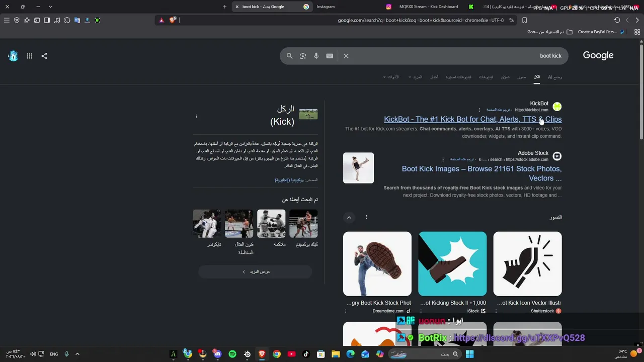The height and width of the screenshot is (362, 644).
Task: Click the address bar URL
Action: click(x=421, y=20)
